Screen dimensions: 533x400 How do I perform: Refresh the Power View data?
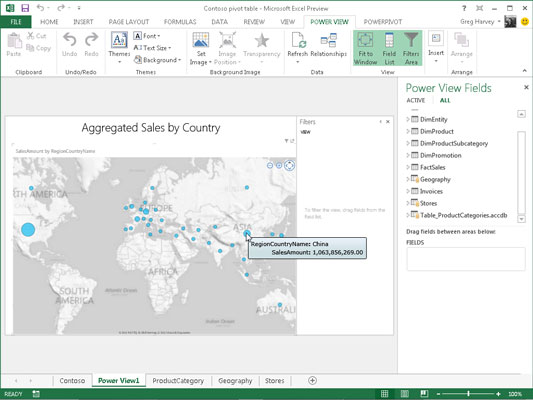pyautogui.click(x=297, y=48)
